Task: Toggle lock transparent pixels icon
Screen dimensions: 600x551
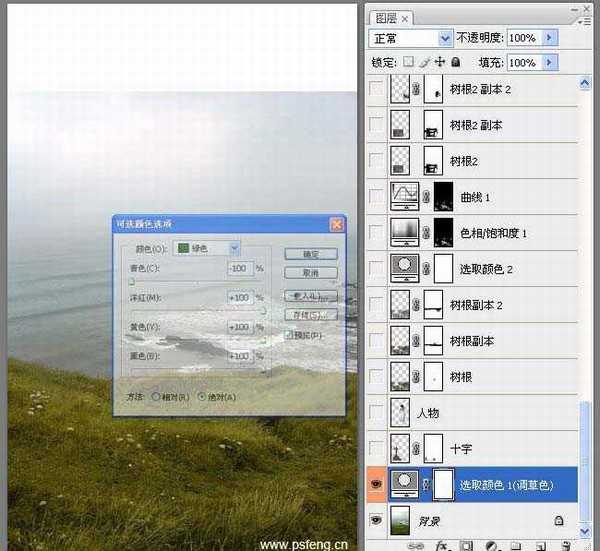Action: tap(409, 62)
